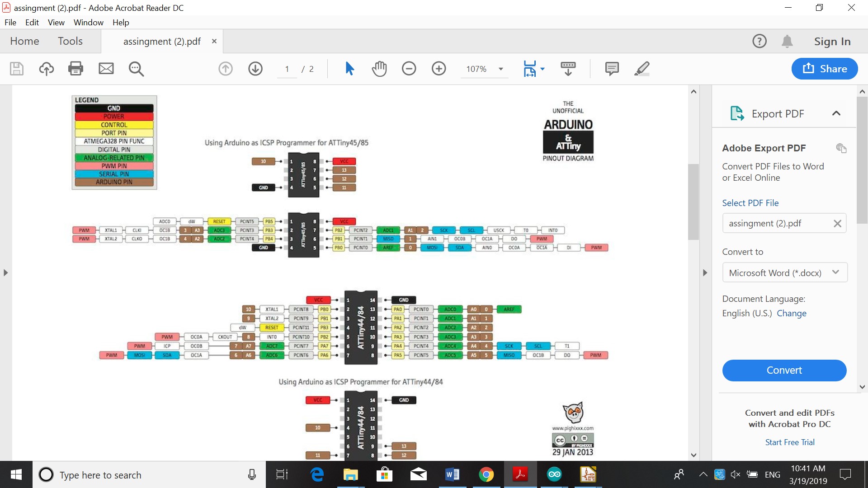The width and height of the screenshot is (868, 488).
Task: Click the Start Free Trial link
Action: [x=789, y=442]
